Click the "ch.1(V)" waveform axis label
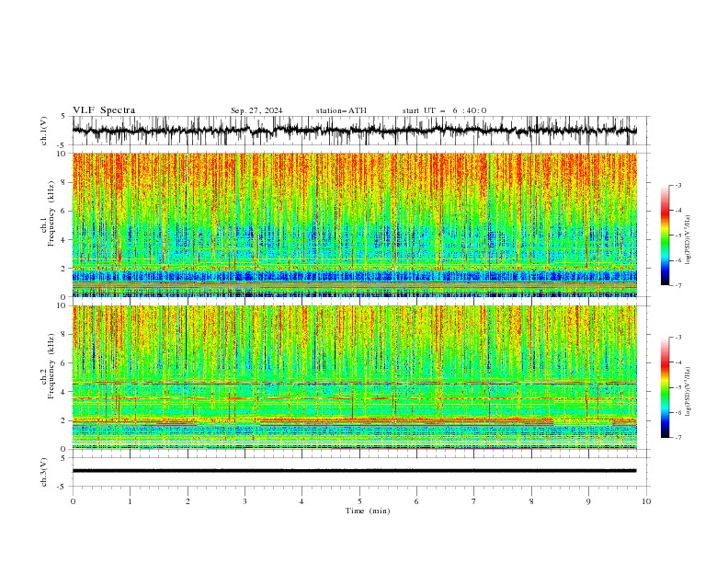The height and width of the screenshot is (563, 728). pyautogui.click(x=44, y=131)
